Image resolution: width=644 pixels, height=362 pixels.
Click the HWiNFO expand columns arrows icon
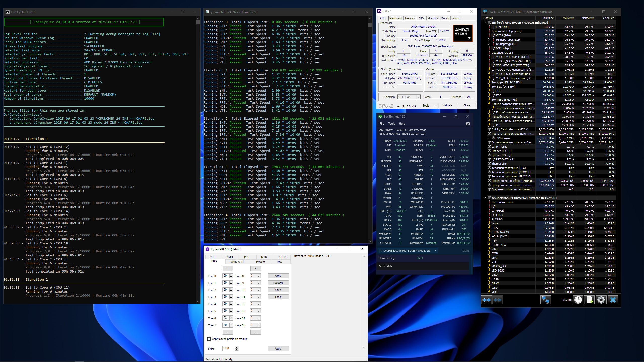[x=486, y=300]
